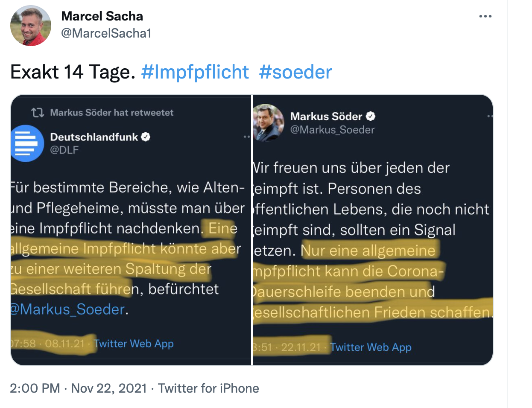Image resolution: width=532 pixels, height=408 pixels.
Task: Open the three-dot menu beside the Deutschlandfunk name
Action: coord(246,137)
